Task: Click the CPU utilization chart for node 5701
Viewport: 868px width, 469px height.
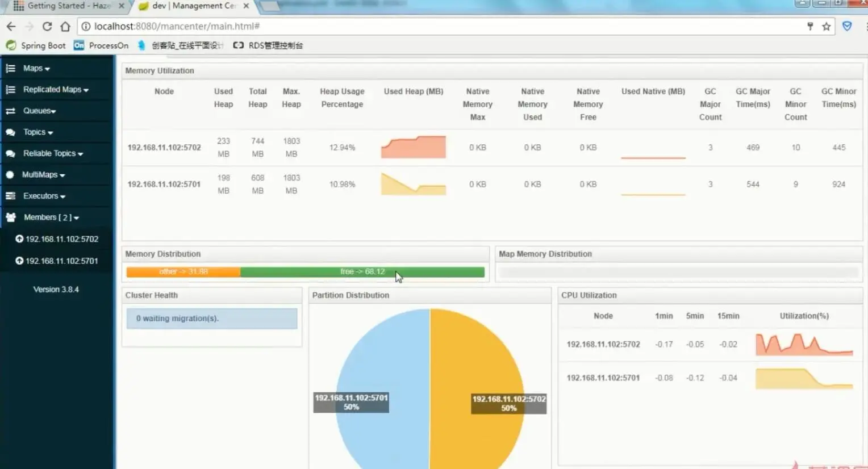Action: click(x=804, y=378)
